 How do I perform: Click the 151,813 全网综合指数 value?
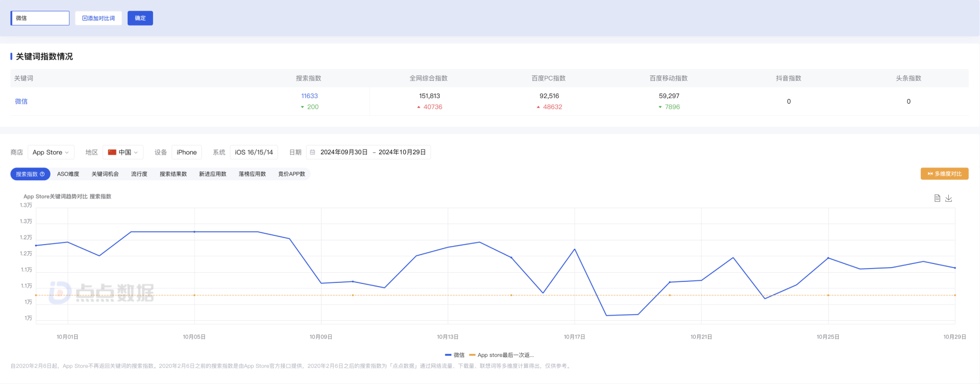coord(430,96)
